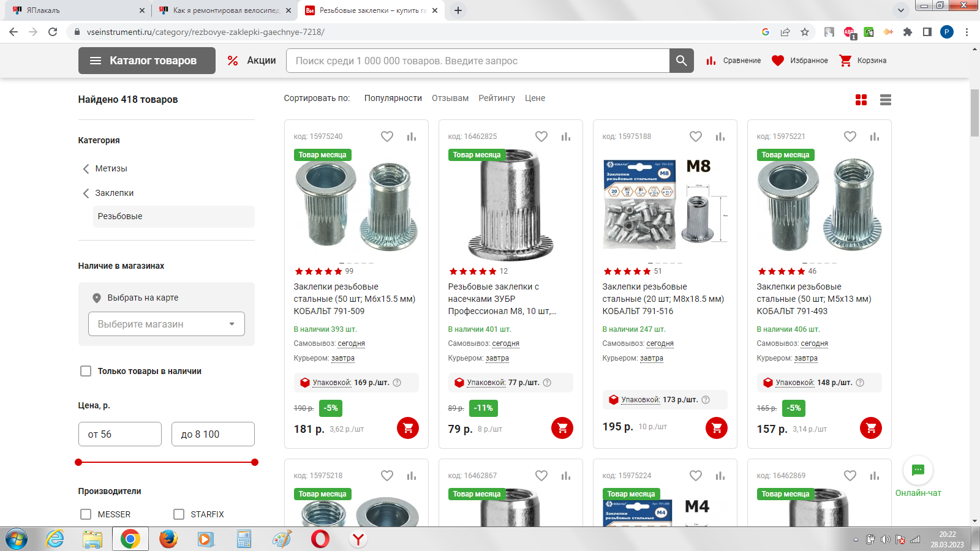Add ЗУБР М8 rivets to cart

[562, 428]
